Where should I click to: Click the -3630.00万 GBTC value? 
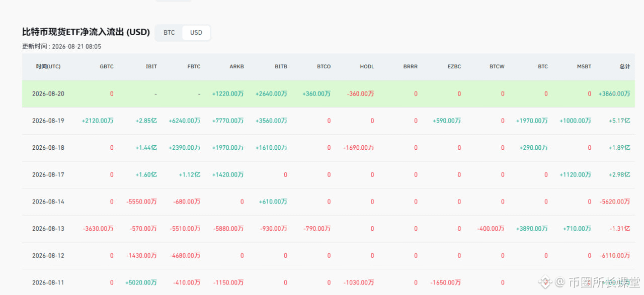99,229
